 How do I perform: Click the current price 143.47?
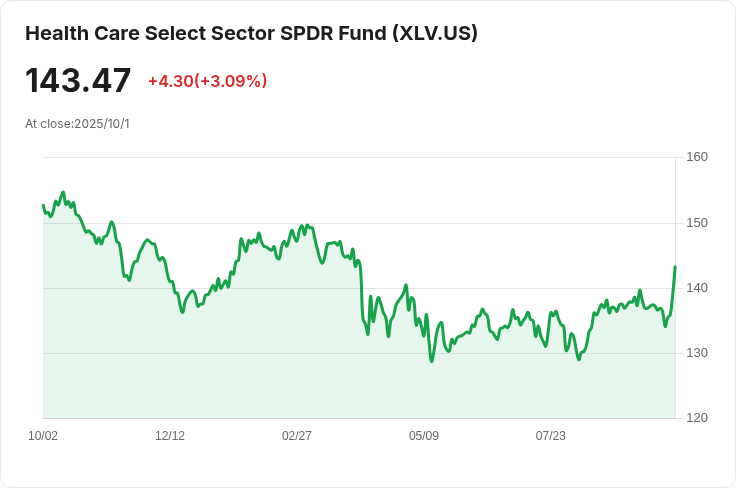click(78, 81)
